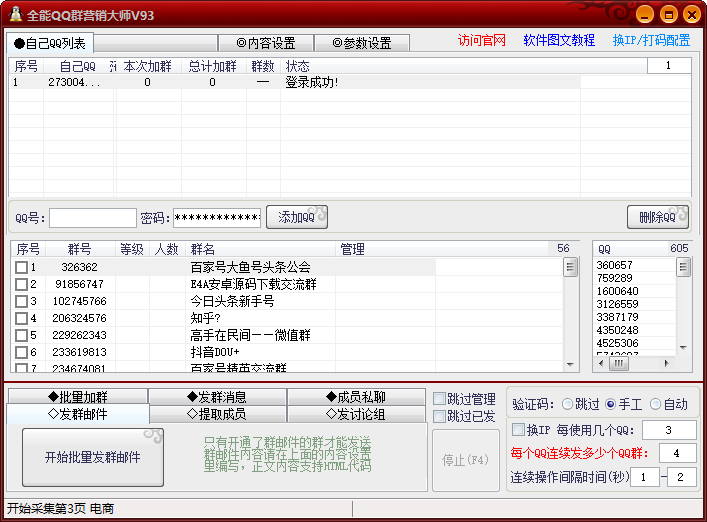Click group list scroll down arrow
This screenshot has width=707, height=522.
(570, 365)
